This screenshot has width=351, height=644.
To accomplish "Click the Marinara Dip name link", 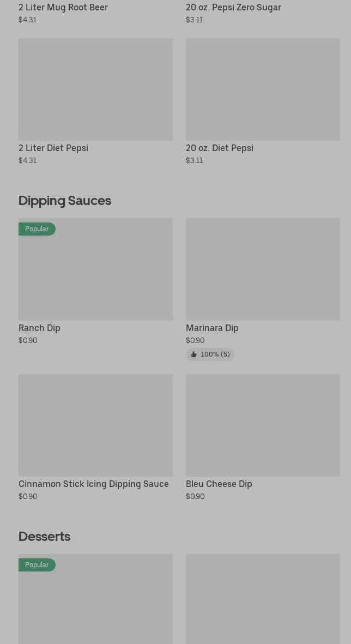I will click(x=212, y=328).
